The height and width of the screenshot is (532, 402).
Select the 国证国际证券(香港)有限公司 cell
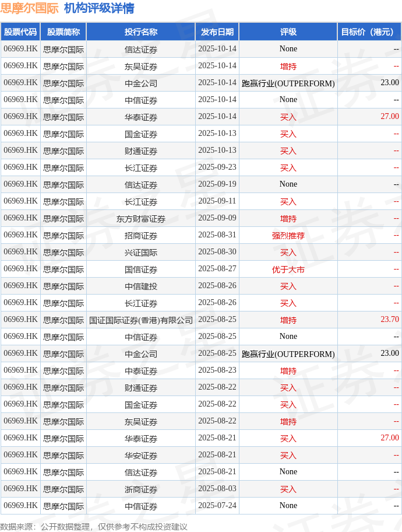pos(140,320)
